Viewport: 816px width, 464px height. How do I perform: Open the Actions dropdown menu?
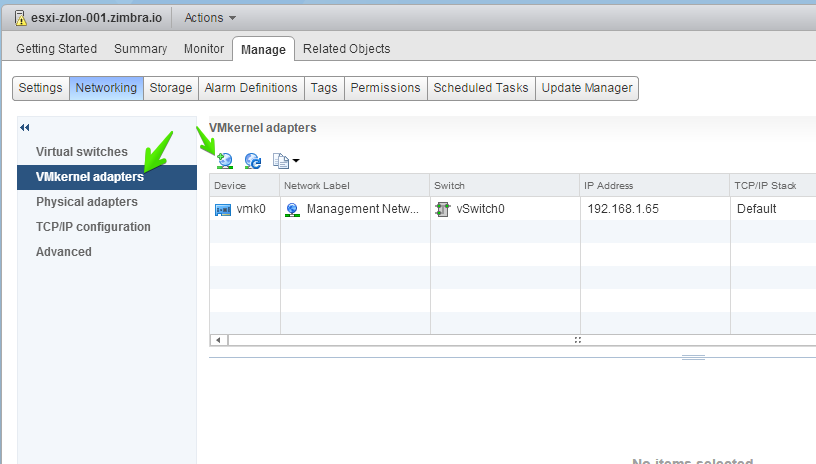pyautogui.click(x=210, y=18)
